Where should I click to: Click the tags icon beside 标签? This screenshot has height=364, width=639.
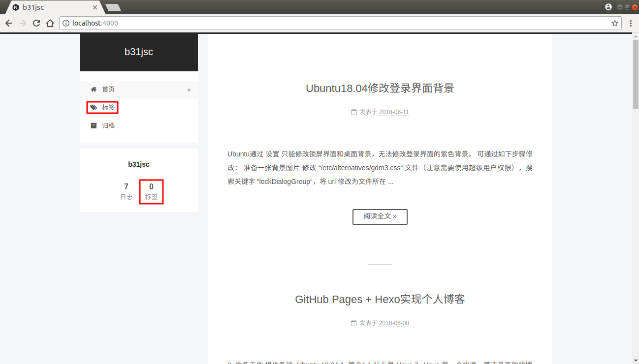point(94,107)
